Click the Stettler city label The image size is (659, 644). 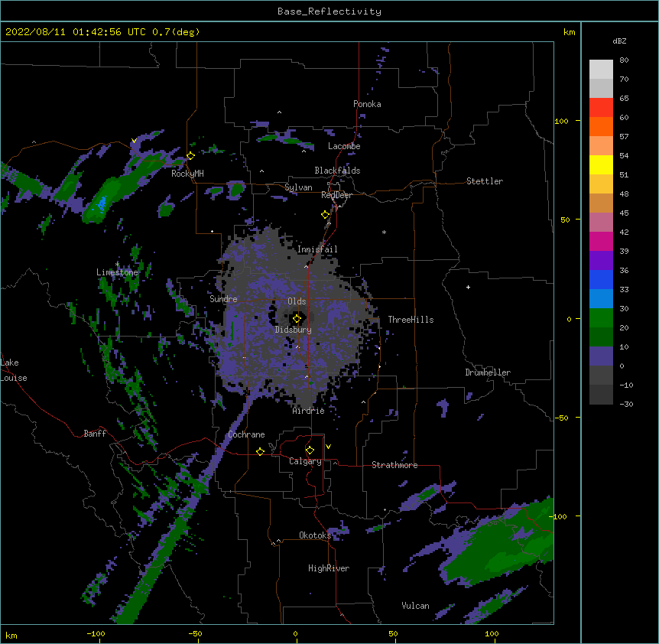point(485,181)
